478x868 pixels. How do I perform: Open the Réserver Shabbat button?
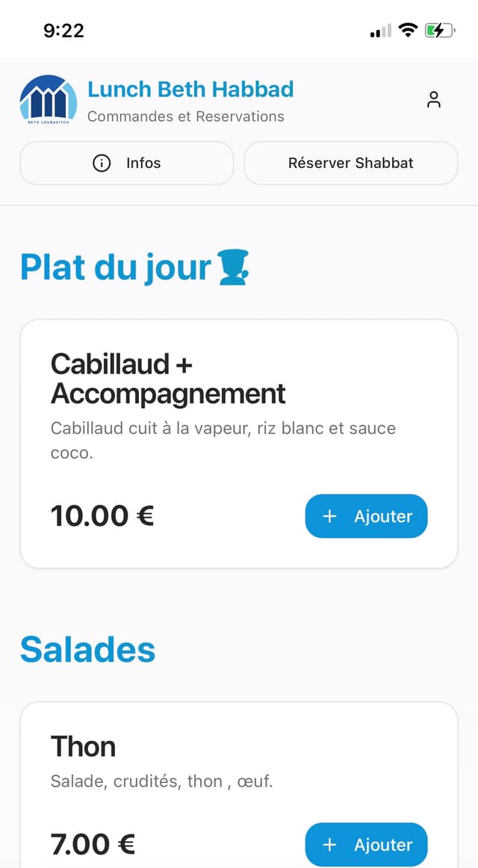coord(350,163)
